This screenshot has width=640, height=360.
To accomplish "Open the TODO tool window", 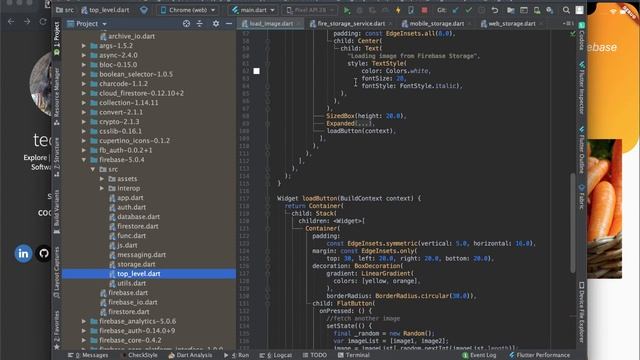I will [x=315, y=355].
